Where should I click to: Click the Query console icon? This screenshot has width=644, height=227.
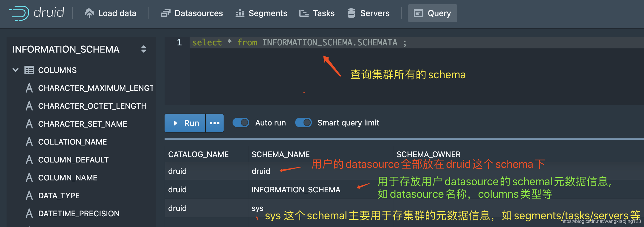tap(418, 13)
